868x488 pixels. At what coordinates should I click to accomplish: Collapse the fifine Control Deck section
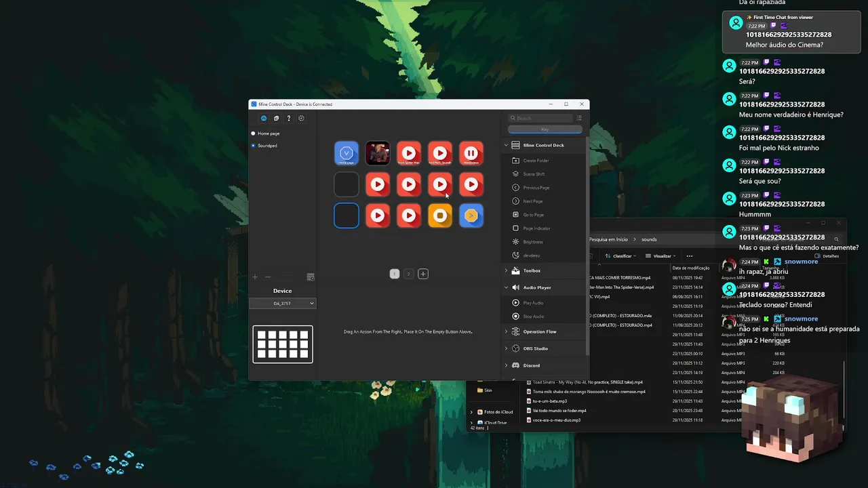[x=506, y=145]
